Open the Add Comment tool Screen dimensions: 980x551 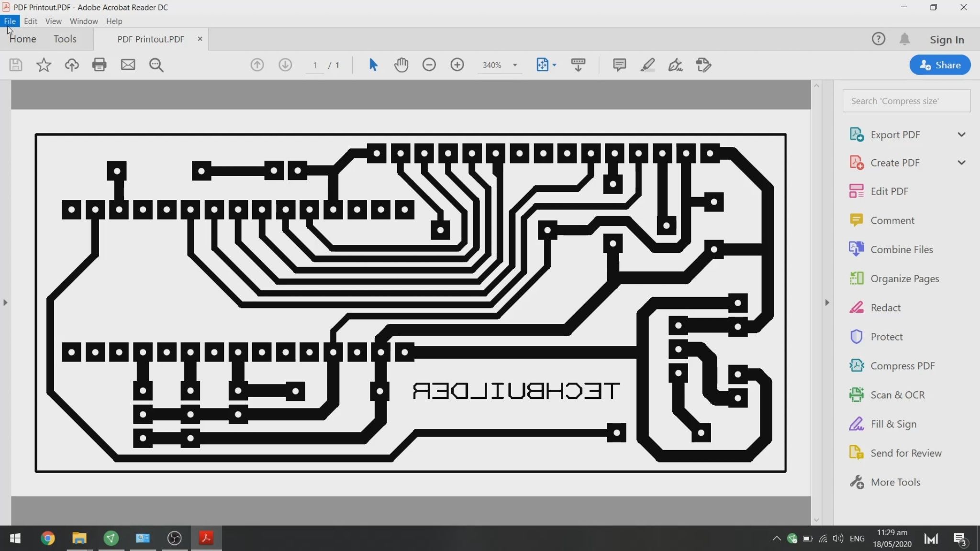tap(619, 65)
